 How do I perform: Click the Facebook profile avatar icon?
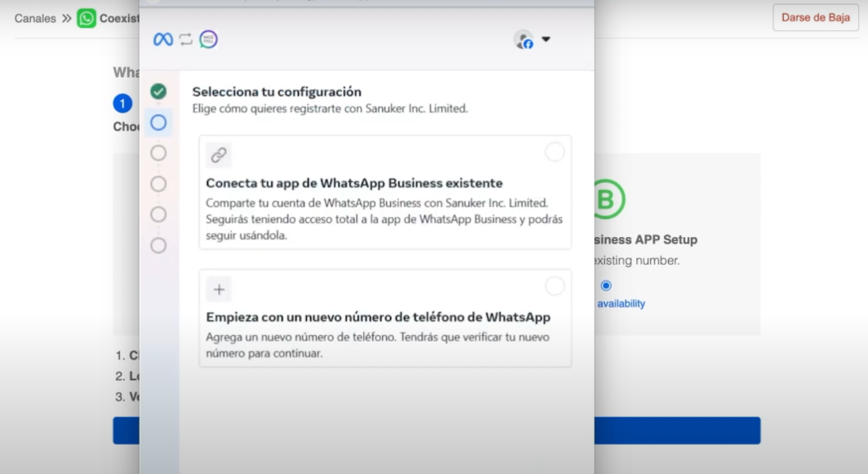[523, 40]
